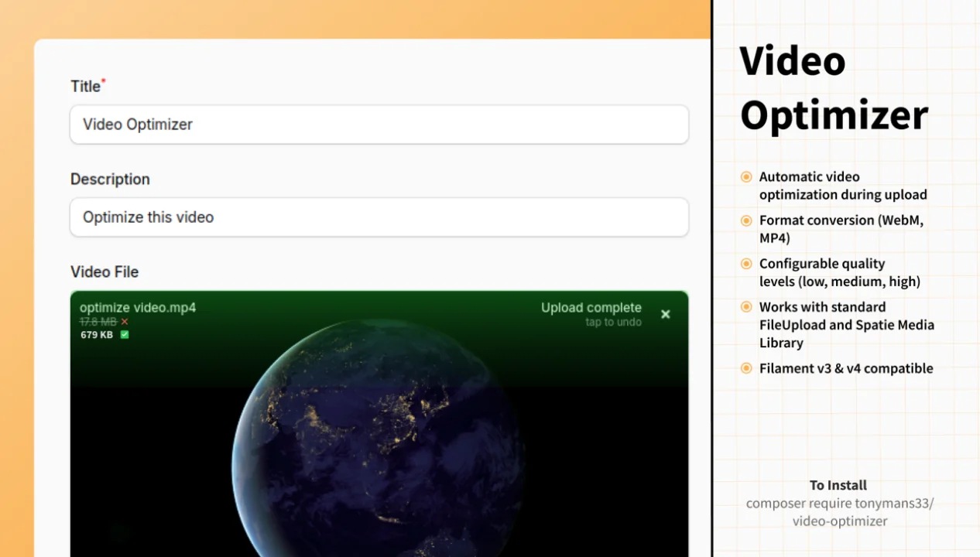Click the bullet icon beside Automatic video optimization
Image resolution: width=980 pixels, height=557 pixels.
745,176
